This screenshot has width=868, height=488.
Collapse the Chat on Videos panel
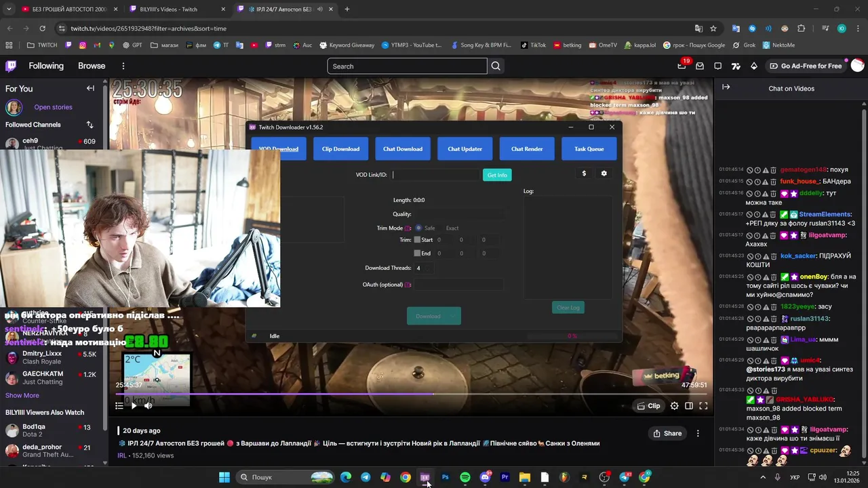tap(726, 87)
